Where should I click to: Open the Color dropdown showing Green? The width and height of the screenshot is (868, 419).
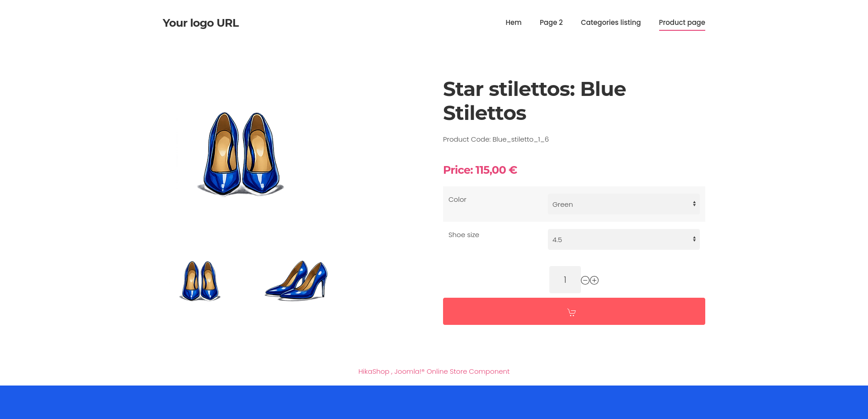623,204
